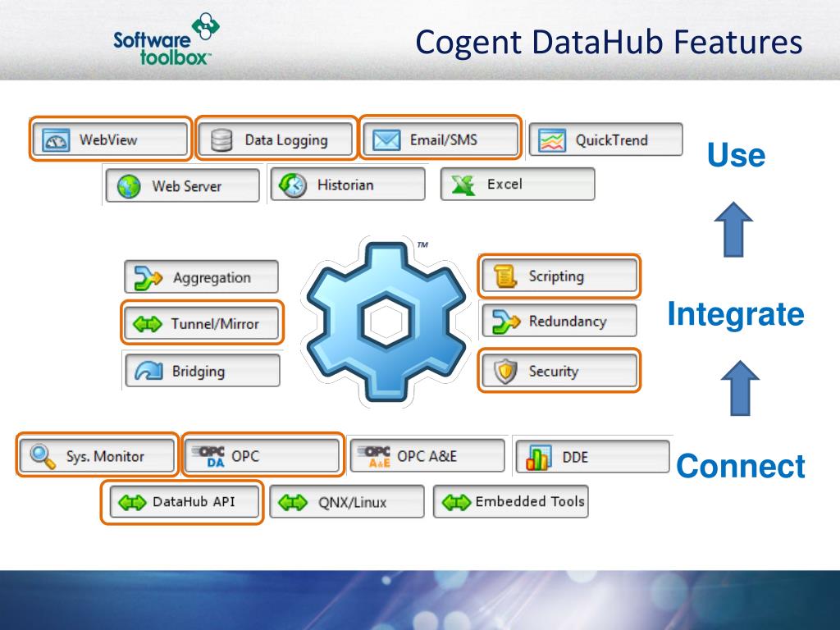Click the Aggregation merge arrows icon
The image size is (840, 630).
pos(148,277)
